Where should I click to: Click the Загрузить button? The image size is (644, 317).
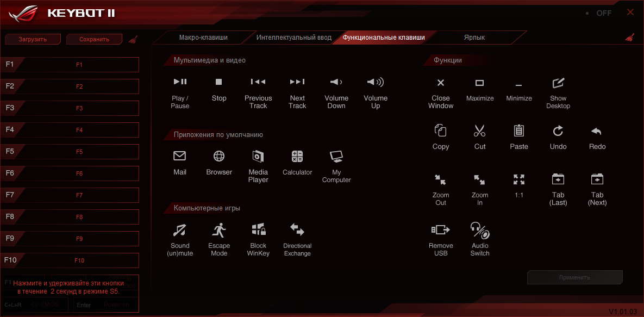33,40
